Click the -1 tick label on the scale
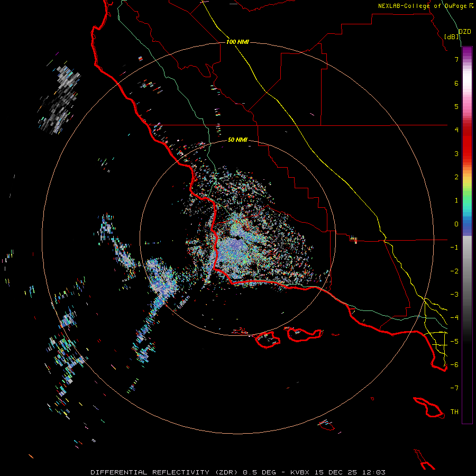The image size is (476, 476). [454, 248]
